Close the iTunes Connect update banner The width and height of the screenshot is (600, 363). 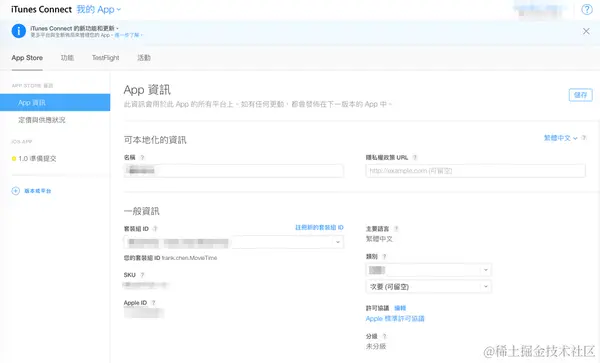(586, 31)
